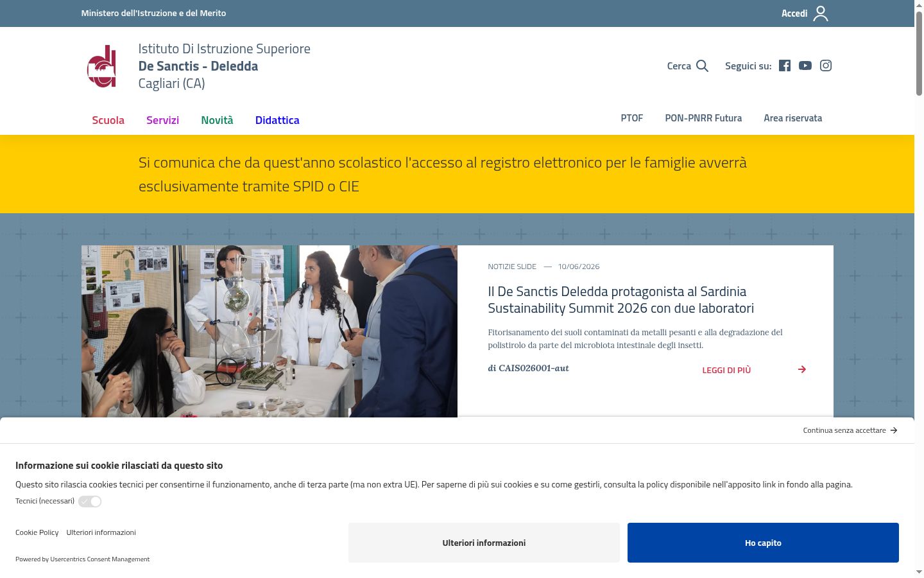This screenshot has width=924, height=578.
Task: Open the Cookie Policy link
Action: click(37, 532)
